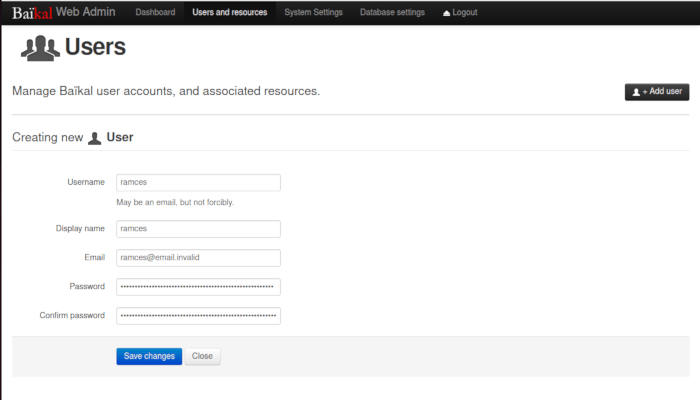
Task: Open the Dashboard tab
Action: click(155, 12)
